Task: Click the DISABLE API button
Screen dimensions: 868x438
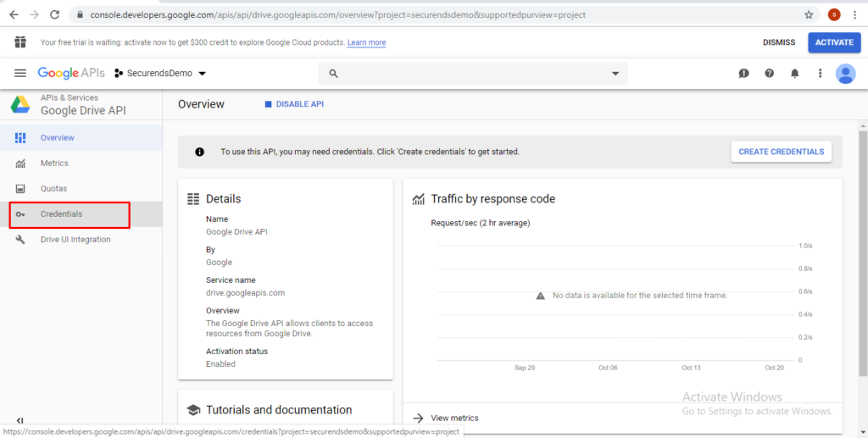Action: click(294, 104)
